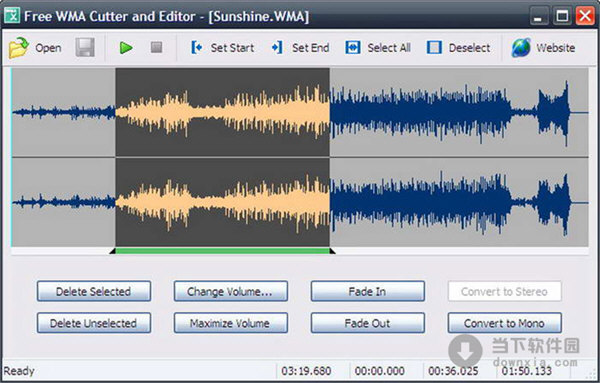Click the Set End bracket icon
600x383 pixels.
[x=277, y=47]
